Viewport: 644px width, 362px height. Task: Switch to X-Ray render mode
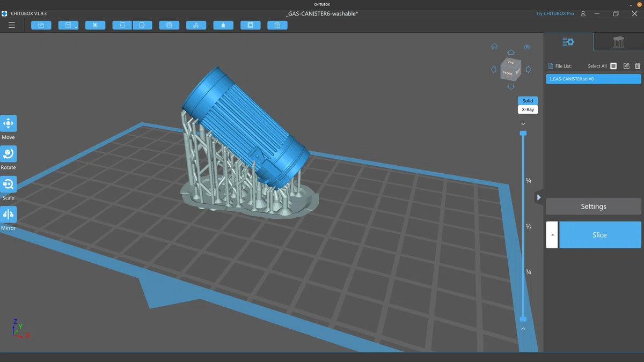[x=528, y=109]
